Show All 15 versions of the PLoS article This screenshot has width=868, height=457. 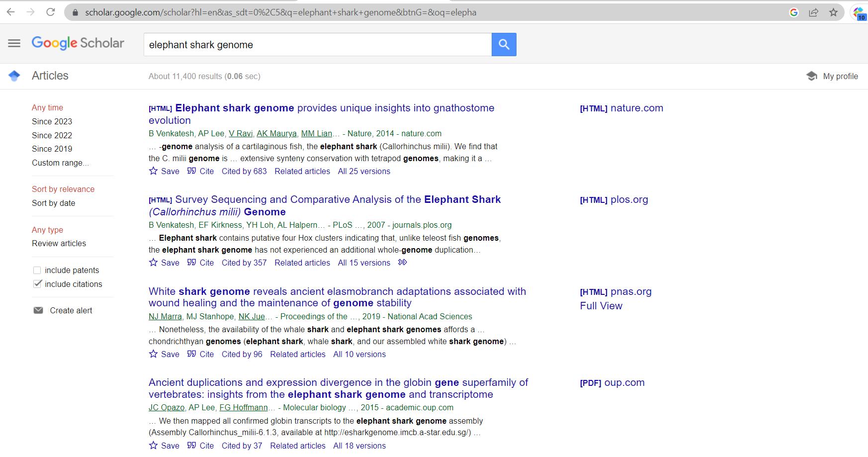click(363, 263)
